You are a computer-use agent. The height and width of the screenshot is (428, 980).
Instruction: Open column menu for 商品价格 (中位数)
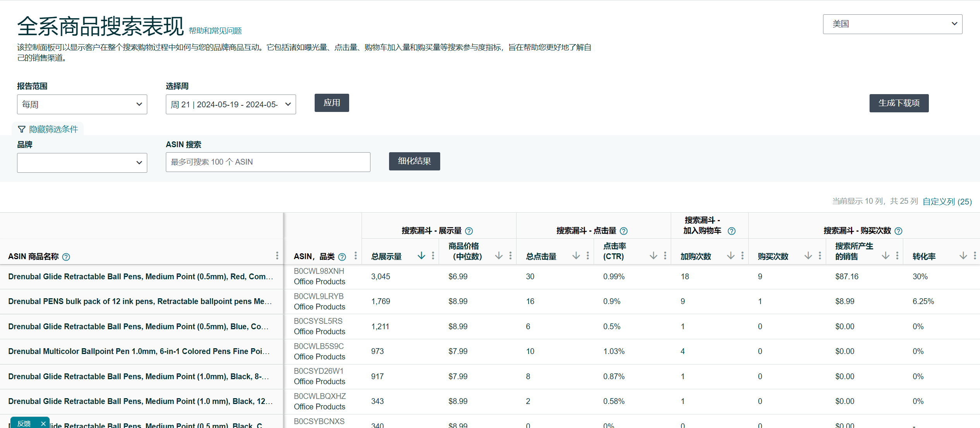click(510, 256)
